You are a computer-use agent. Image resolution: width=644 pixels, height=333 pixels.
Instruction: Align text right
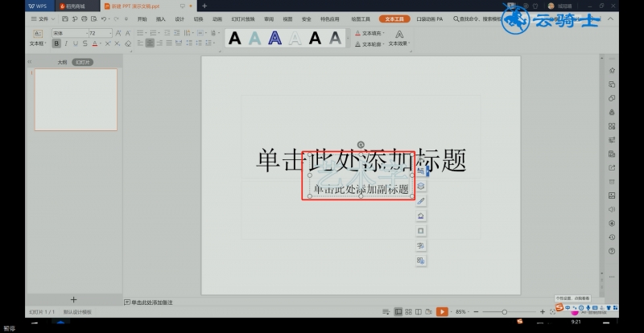pos(159,43)
